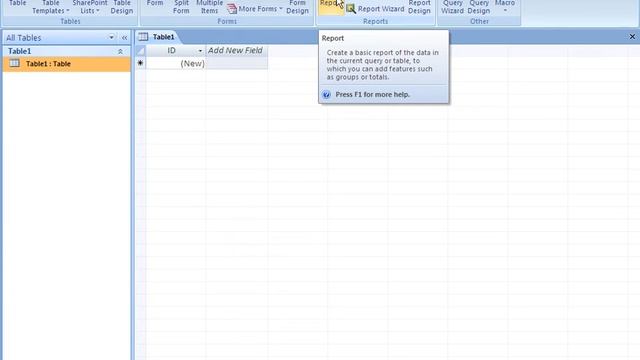
Task: Open the Macro dropdown
Action: point(505,7)
